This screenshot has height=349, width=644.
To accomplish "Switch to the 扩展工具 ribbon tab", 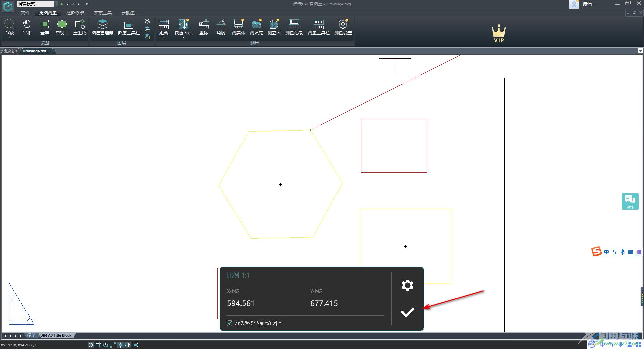I will click(103, 13).
